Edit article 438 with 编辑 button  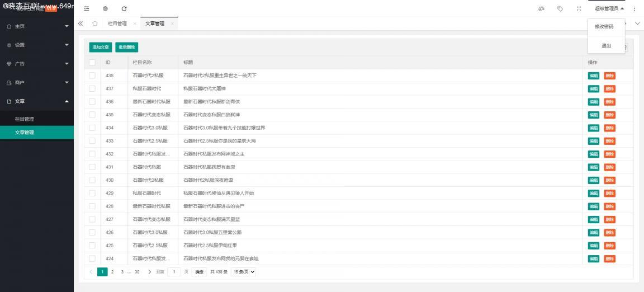coord(594,76)
